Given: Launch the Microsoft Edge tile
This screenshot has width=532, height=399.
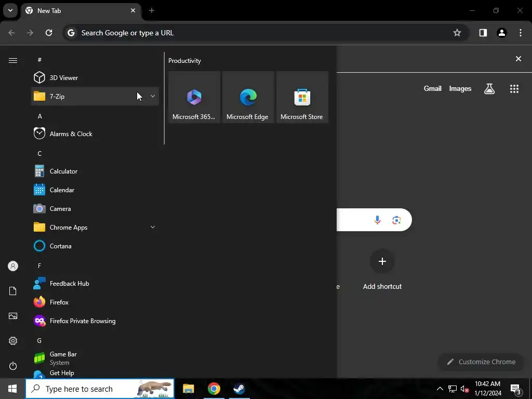Looking at the screenshot, I should point(248,97).
